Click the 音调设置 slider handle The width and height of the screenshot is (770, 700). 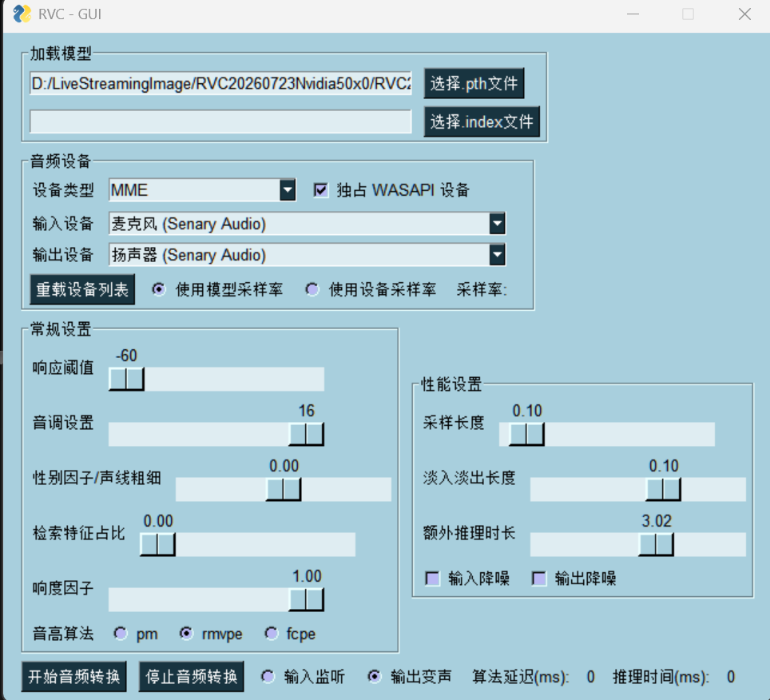(x=306, y=434)
